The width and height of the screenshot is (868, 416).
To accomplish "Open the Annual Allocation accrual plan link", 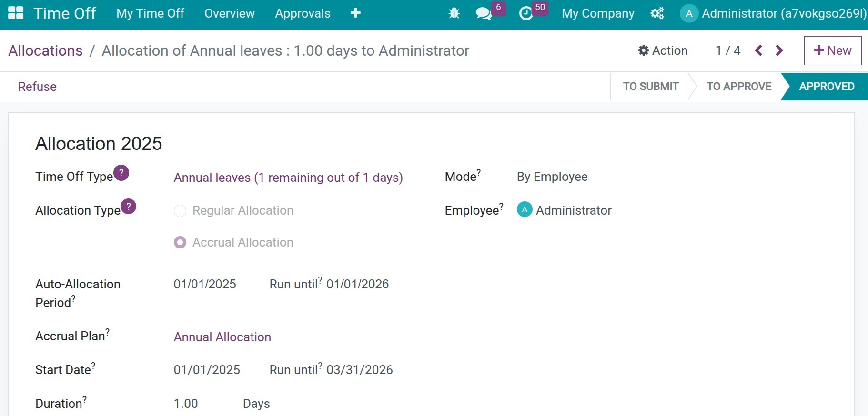I will [x=222, y=337].
